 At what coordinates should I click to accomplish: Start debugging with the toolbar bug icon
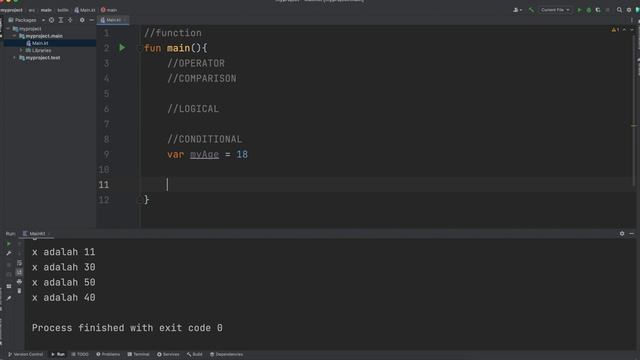[x=589, y=10]
